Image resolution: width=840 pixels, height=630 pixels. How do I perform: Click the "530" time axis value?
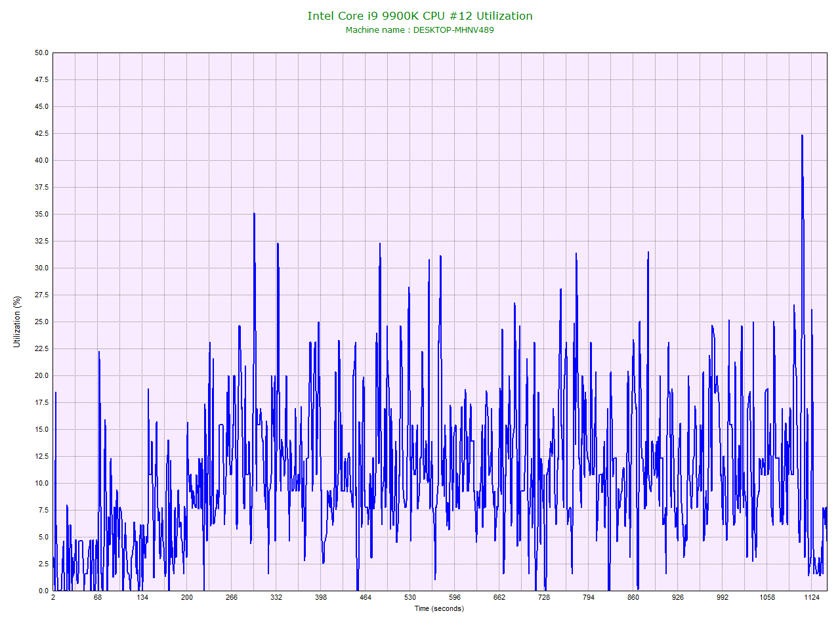[x=410, y=597]
